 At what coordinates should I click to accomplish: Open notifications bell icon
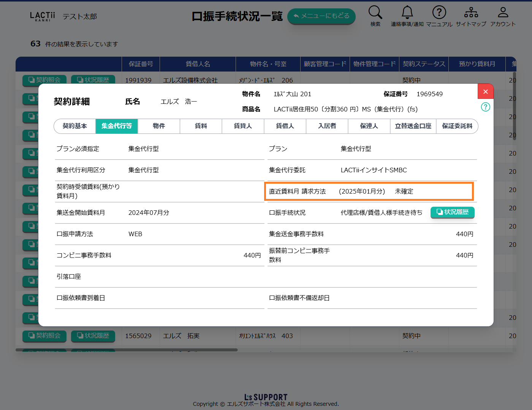point(407,13)
